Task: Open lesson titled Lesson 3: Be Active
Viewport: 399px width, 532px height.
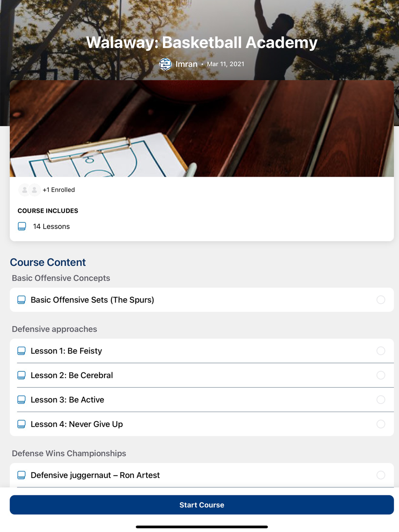Action: (x=202, y=400)
